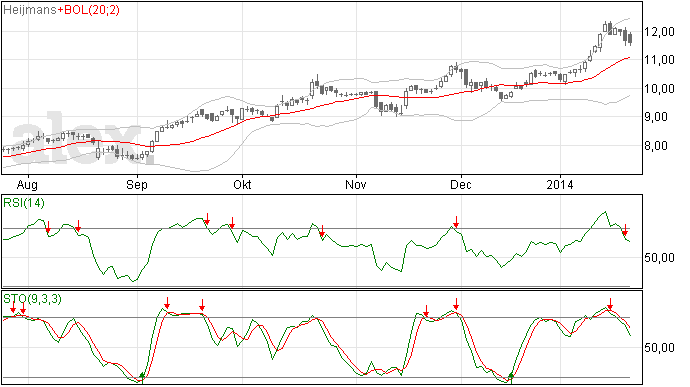Click the STO sell arrow in January 2014
This screenshot has height=387, width=690.
pos(610,304)
